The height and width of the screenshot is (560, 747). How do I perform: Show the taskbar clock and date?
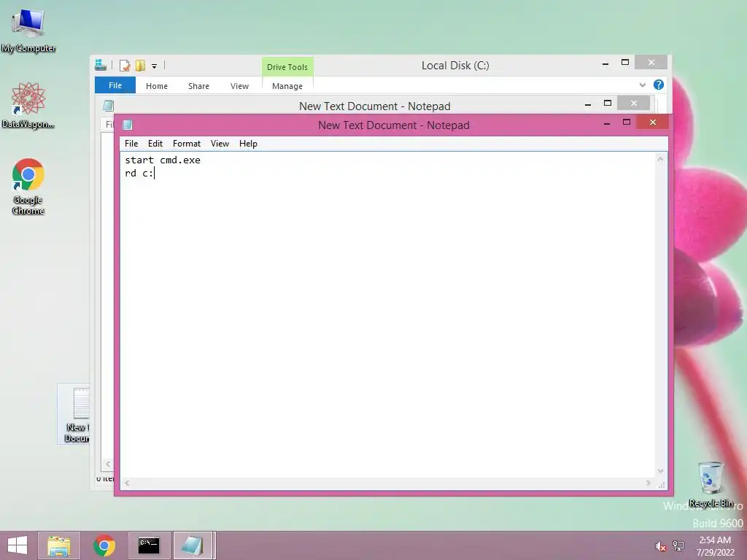pos(715,546)
